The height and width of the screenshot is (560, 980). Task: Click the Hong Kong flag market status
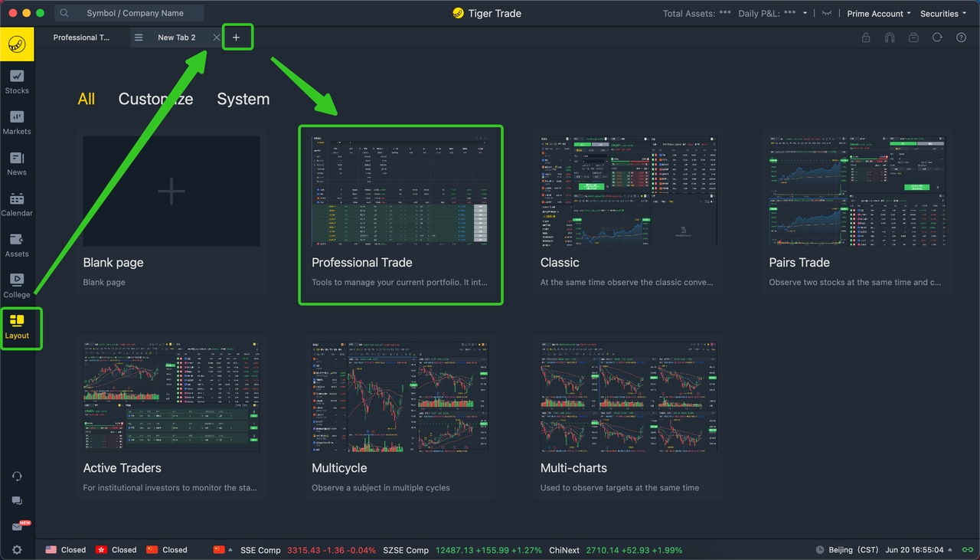[116, 550]
